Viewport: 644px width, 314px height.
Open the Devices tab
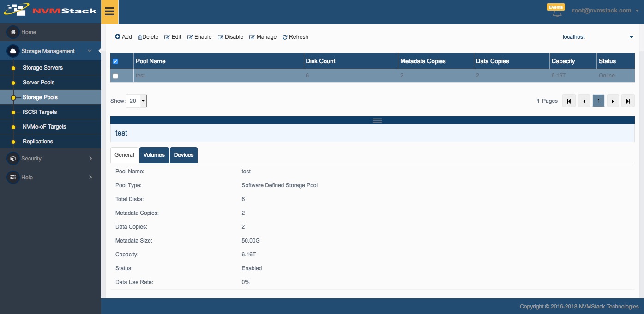183,155
